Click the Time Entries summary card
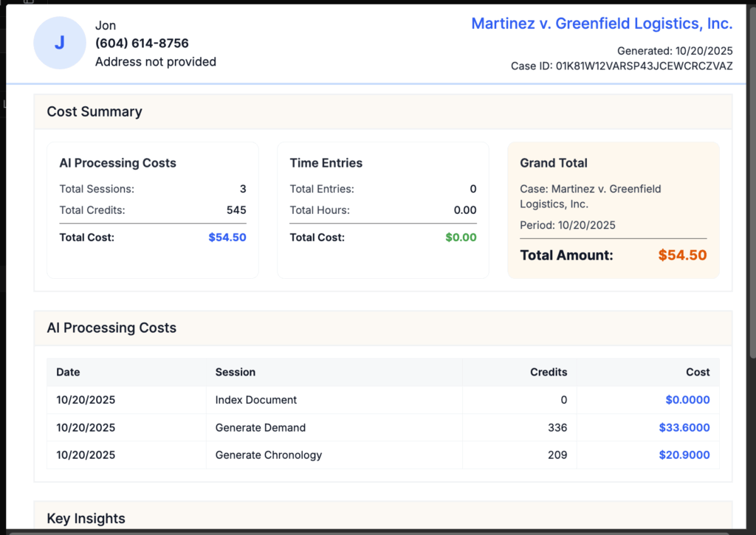Viewport: 756px width, 535px height. (382, 210)
